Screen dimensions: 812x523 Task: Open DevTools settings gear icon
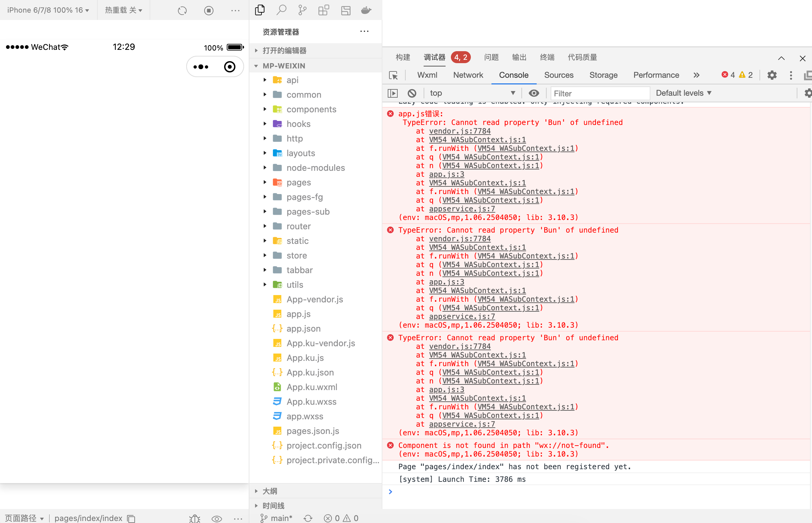[x=771, y=75]
